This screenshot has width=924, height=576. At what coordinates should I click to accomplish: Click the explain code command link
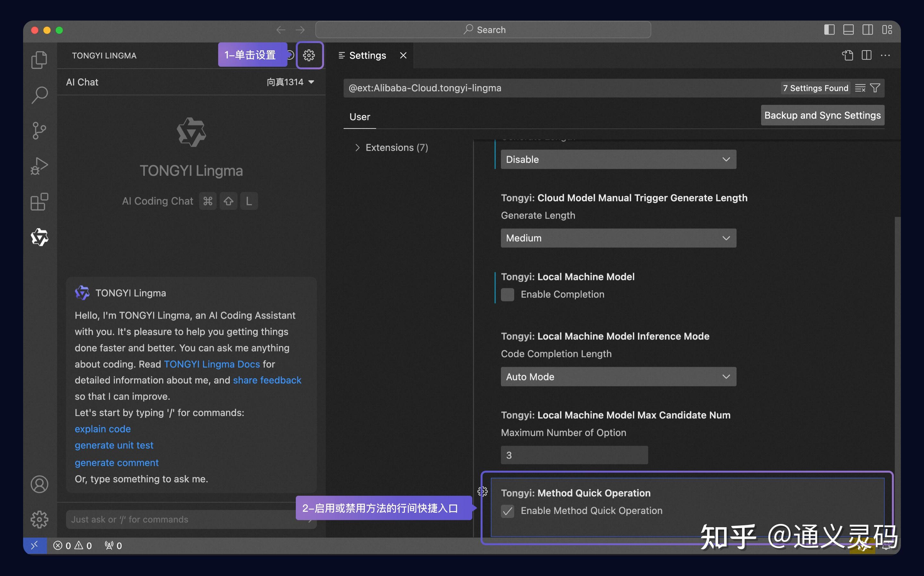(103, 429)
